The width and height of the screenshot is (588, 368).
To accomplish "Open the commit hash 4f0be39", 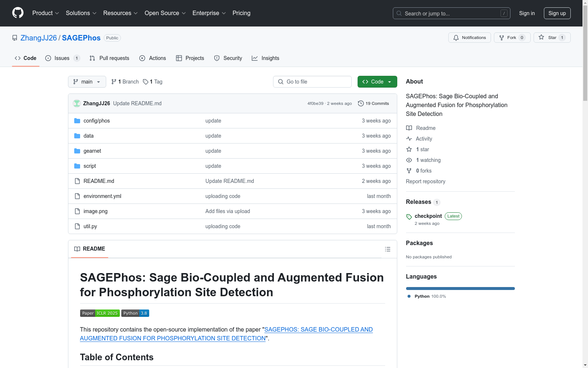I will click(x=315, y=103).
